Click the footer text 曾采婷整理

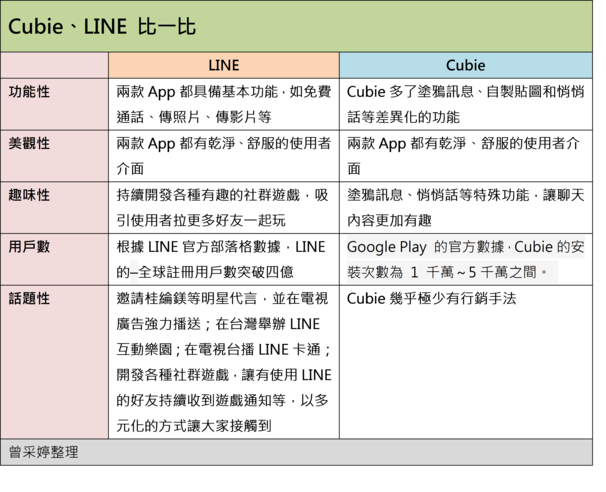(44, 452)
